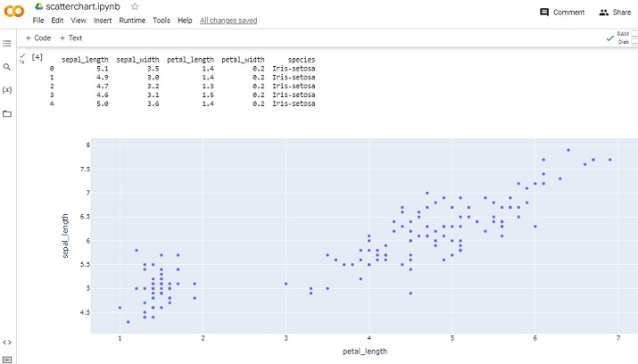Open the code snippets panel
Screen dimensions: 638x364
pos(7,342)
